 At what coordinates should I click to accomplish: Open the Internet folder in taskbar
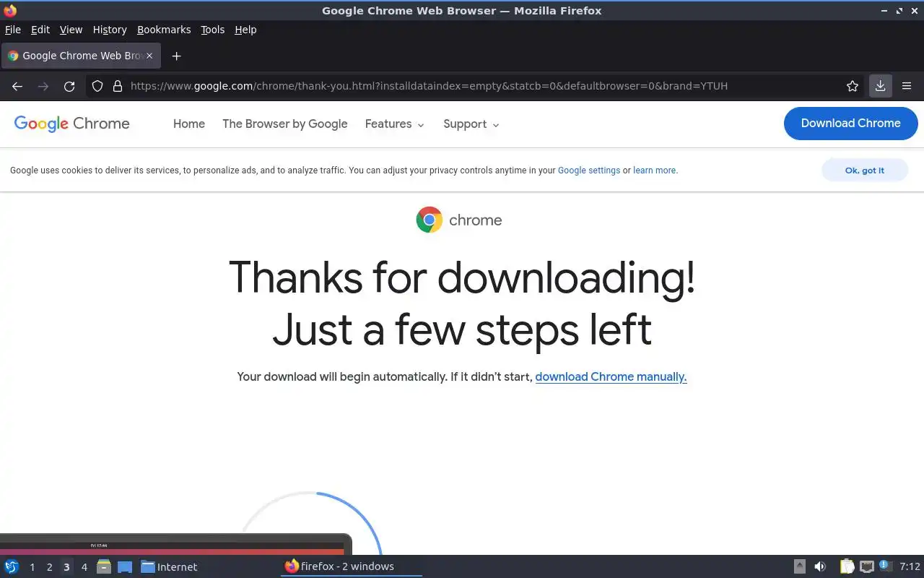[169, 566]
